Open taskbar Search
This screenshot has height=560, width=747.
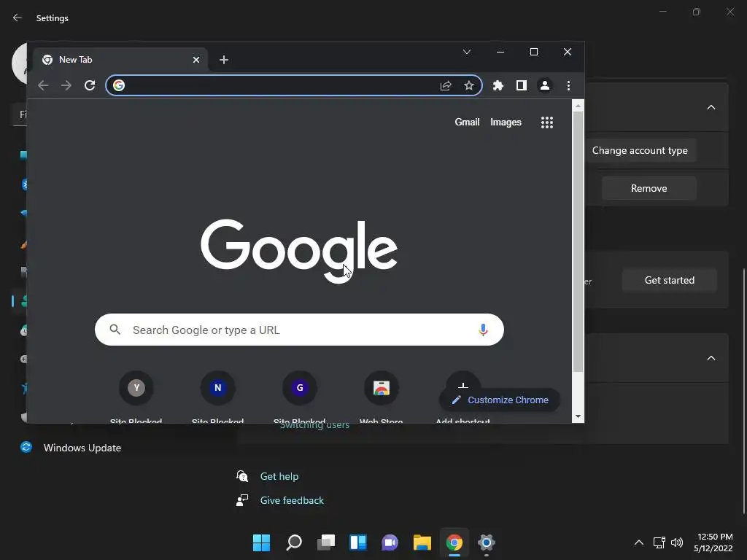tap(293, 542)
